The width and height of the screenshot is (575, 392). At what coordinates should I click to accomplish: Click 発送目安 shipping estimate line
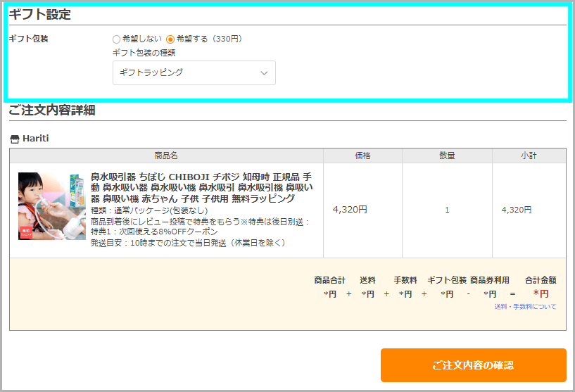pos(188,243)
